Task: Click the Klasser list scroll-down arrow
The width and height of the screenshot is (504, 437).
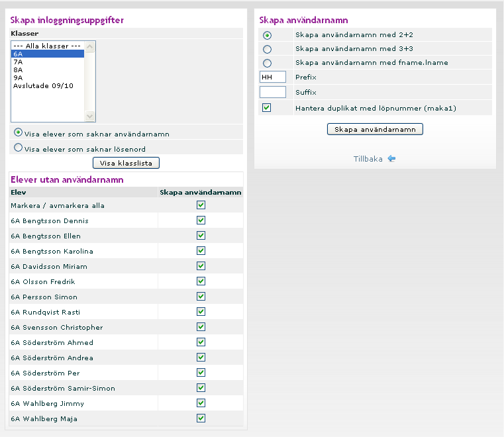Action: 89,116
